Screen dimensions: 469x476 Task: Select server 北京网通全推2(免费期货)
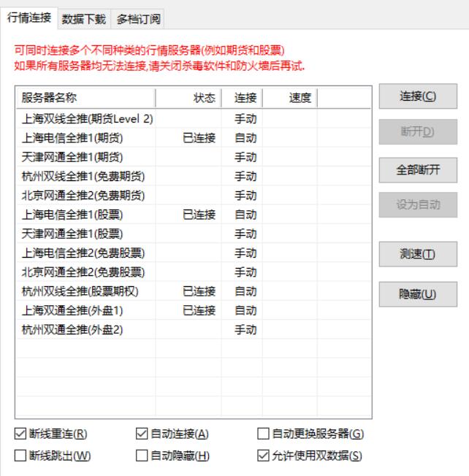tap(83, 195)
